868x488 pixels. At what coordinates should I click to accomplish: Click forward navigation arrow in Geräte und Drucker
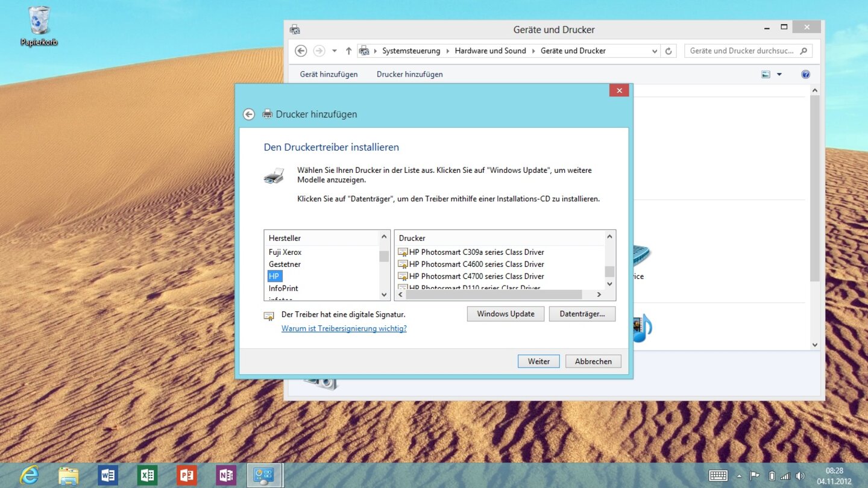[x=319, y=51]
